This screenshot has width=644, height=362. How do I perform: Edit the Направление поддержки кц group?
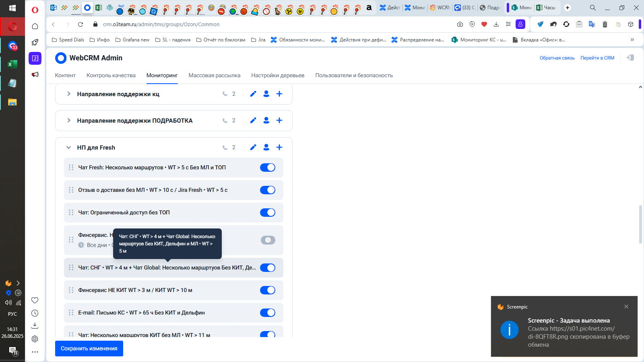[253, 94]
